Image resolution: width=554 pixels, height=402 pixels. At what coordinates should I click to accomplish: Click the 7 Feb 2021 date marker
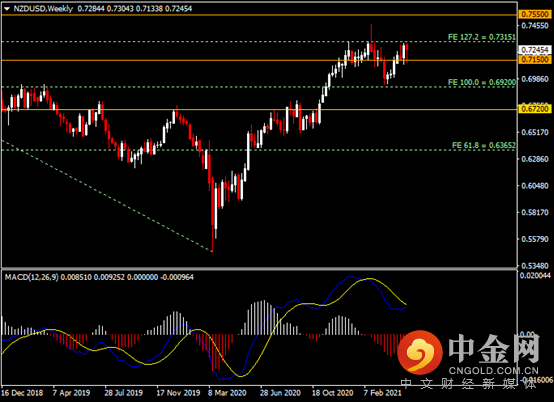click(x=383, y=393)
